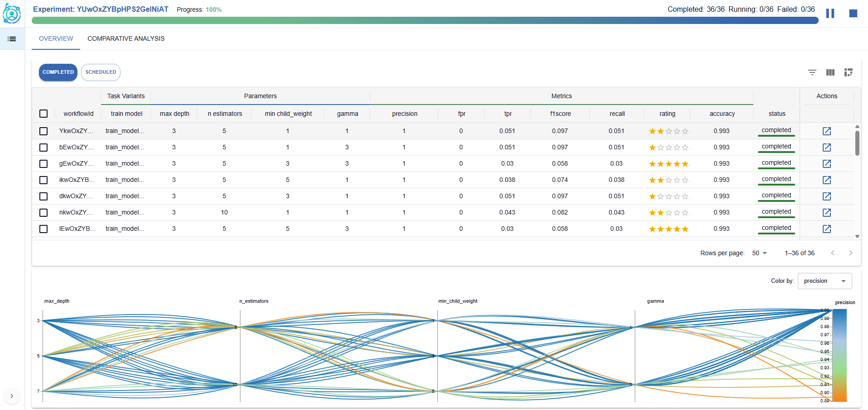Check the box for workflow bEwOxZY
The image size is (868, 410).
pyautogui.click(x=43, y=148)
